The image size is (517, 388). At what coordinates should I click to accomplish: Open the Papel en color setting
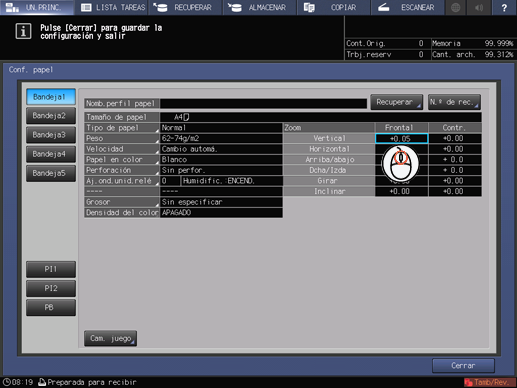pos(122,160)
